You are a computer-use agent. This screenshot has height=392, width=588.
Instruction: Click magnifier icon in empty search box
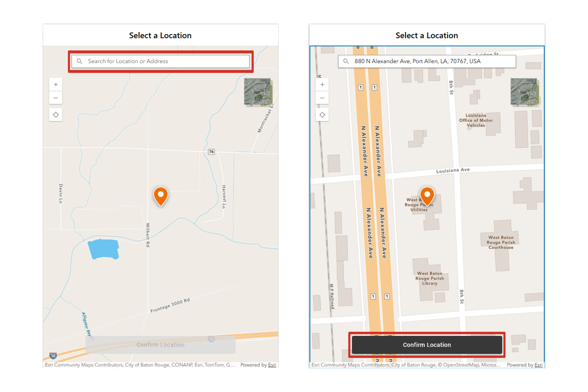(x=79, y=61)
